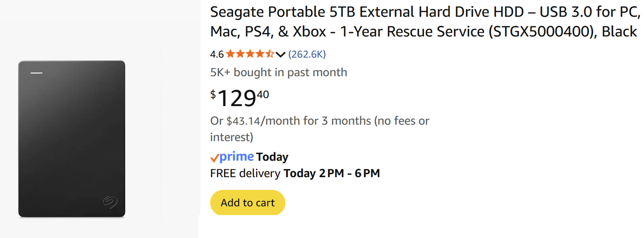Click the 4.6 rating number
Viewport: 644px width, 238px height.
(216, 54)
